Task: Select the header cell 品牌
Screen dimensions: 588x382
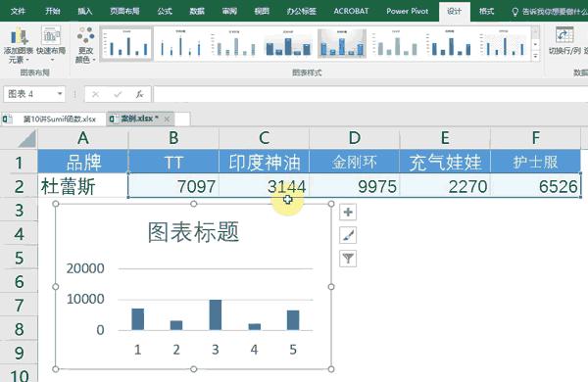Action: pos(83,162)
